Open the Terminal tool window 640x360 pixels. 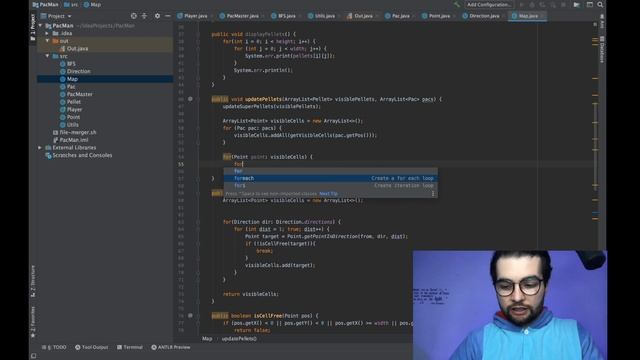130,347
